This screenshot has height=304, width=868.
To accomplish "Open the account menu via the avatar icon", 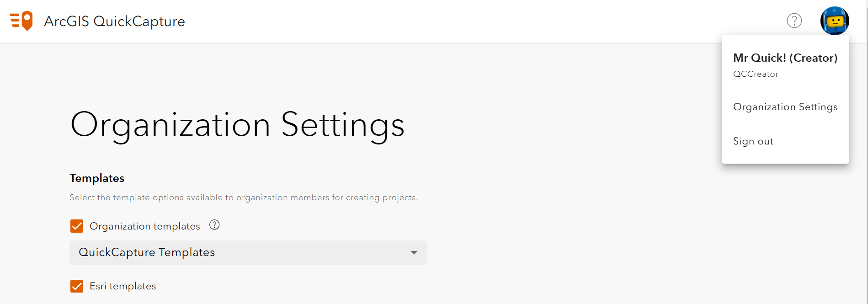I will click(835, 21).
